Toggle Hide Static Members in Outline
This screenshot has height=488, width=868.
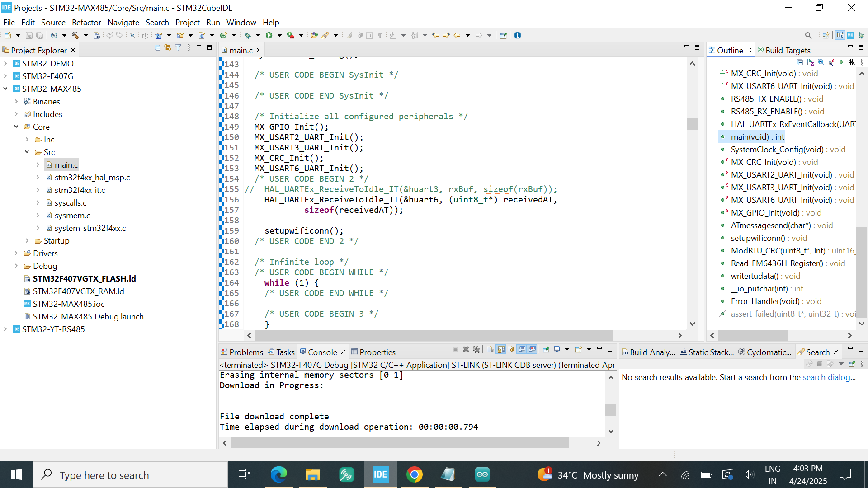tap(831, 62)
